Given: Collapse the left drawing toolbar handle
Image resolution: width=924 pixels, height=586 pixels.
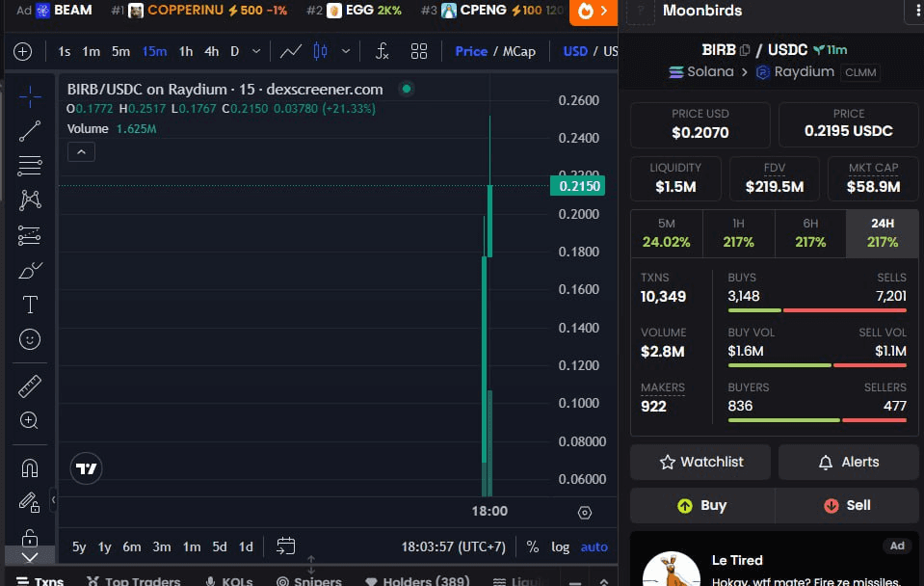Looking at the screenshot, I should pyautogui.click(x=53, y=500).
